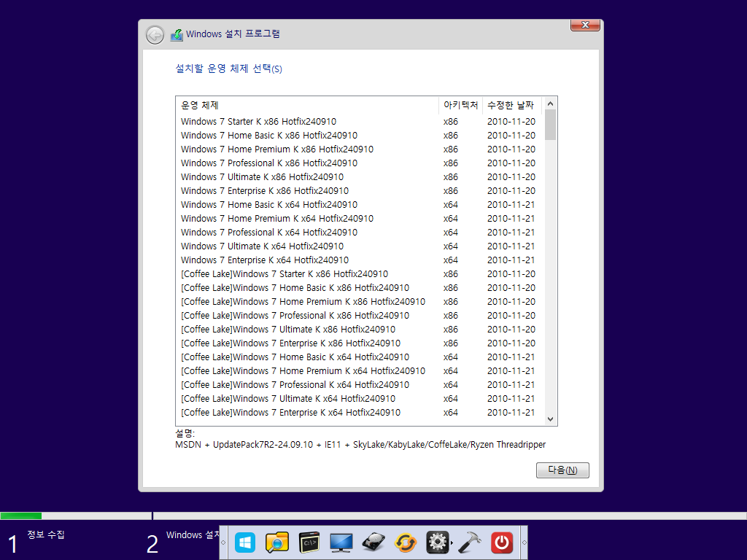Open the folder search explorer dock icon
This screenshot has width=747, height=560.
click(x=276, y=542)
